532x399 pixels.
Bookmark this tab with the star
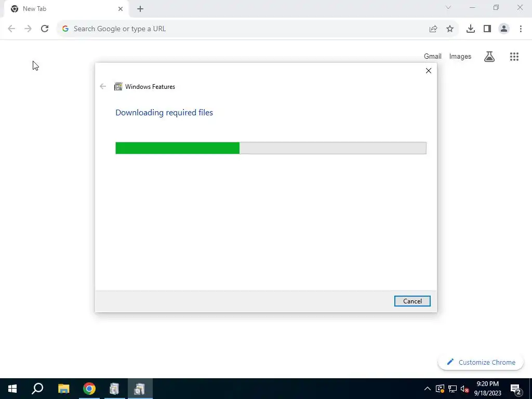click(x=450, y=29)
